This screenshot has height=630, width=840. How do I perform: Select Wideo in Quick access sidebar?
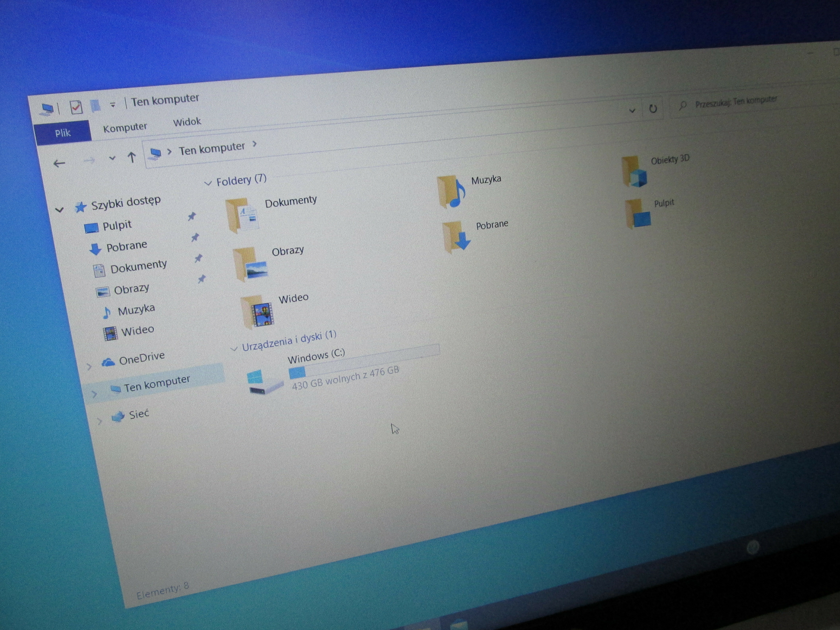point(138,331)
